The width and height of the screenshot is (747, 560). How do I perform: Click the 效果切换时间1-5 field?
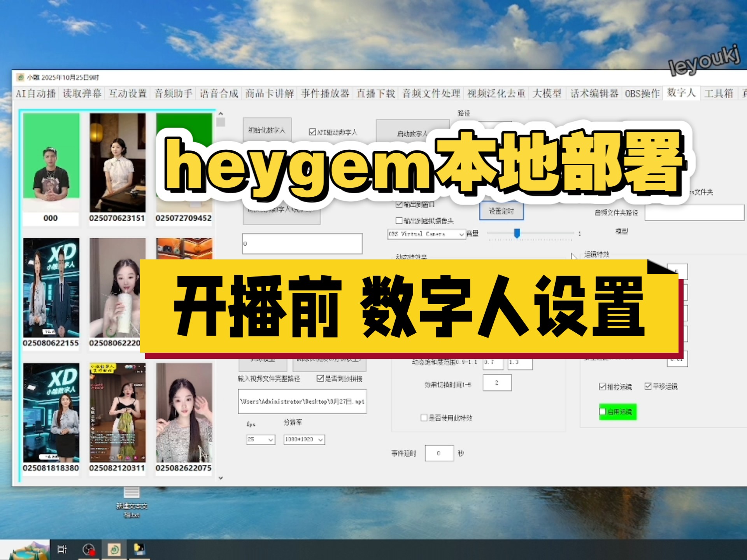[x=497, y=383]
